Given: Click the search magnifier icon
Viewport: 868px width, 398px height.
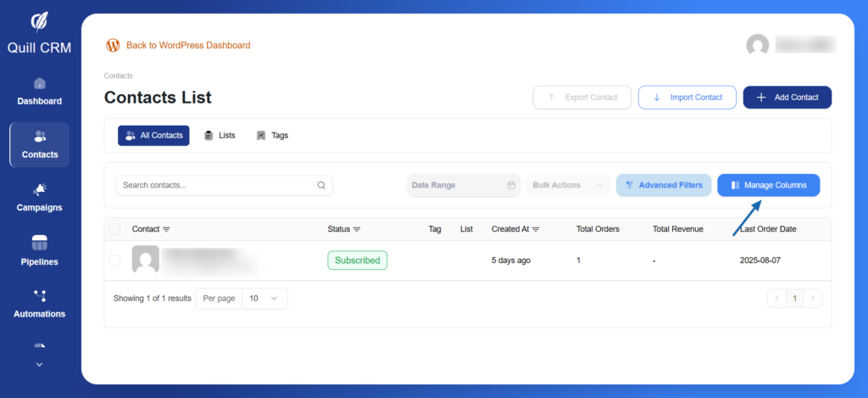Looking at the screenshot, I should 321,185.
